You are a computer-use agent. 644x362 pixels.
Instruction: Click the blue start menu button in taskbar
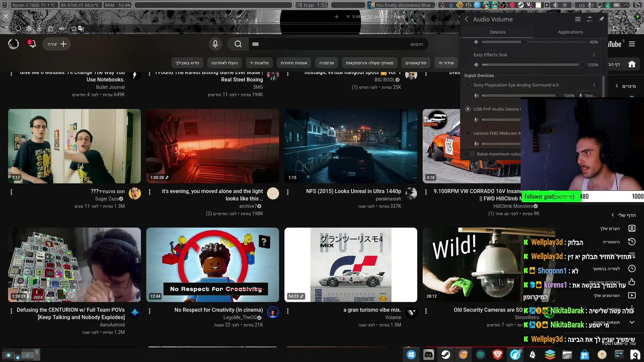(x=411, y=354)
